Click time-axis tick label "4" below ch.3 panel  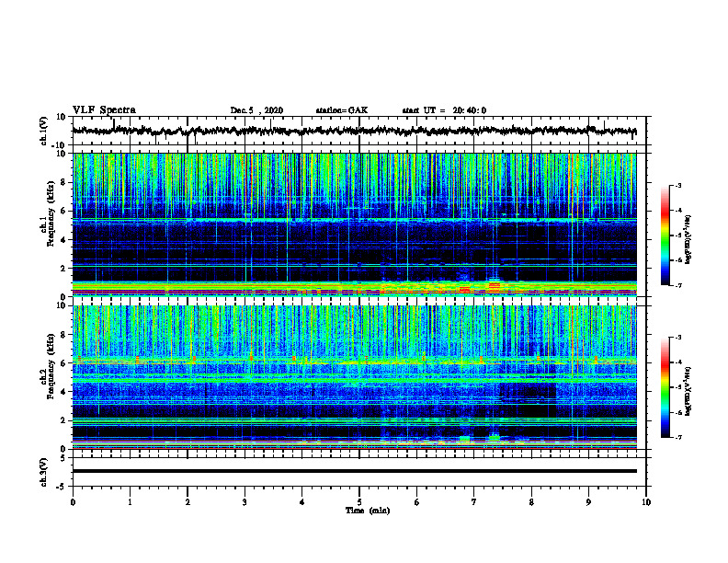(302, 502)
